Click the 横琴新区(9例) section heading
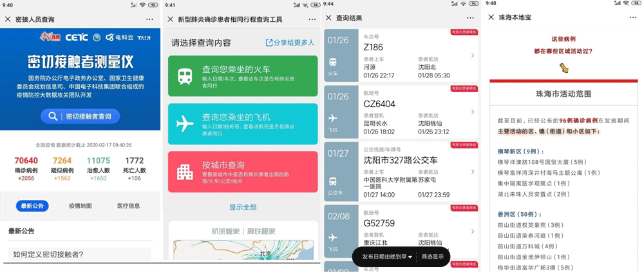This screenshot has height=276, width=644. click(x=520, y=152)
